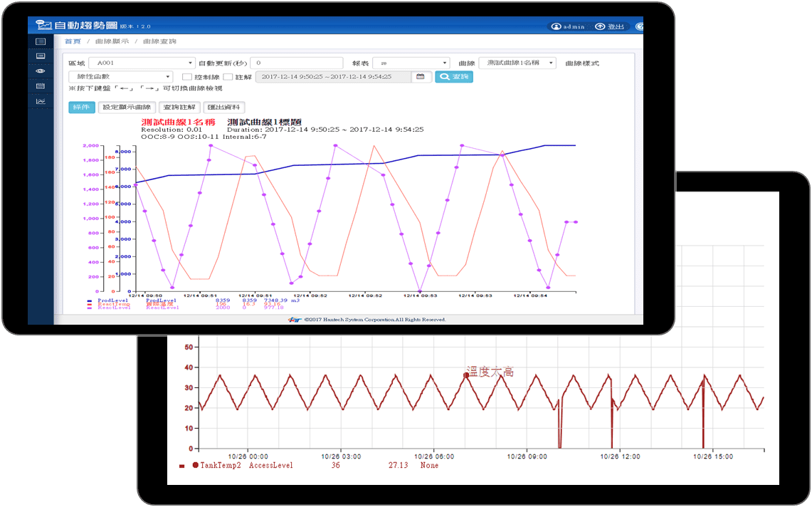The image size is (812, 507).
Task: Click the eye icon in left sidebar
Action: (41, 71)
